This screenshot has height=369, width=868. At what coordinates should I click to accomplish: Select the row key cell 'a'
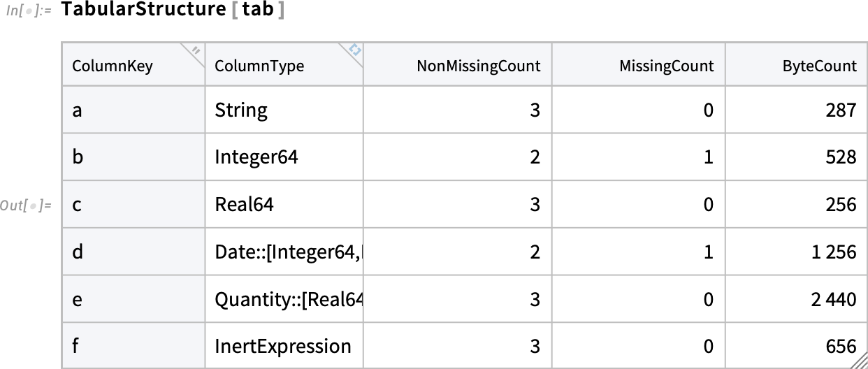(x=133, y=110)
